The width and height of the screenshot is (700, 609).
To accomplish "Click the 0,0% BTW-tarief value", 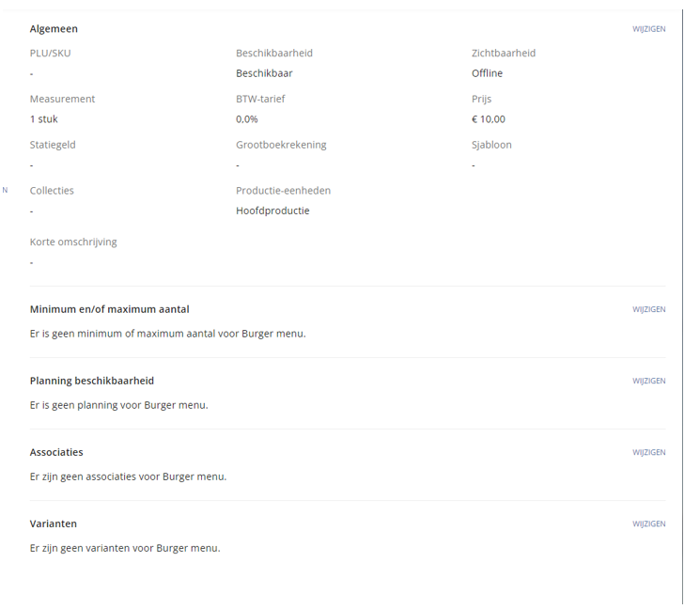I will tap(247, 119).
